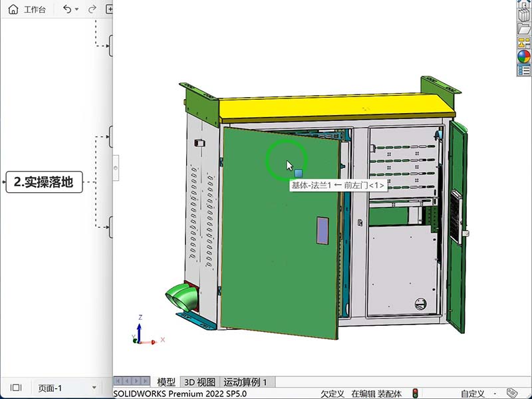Open the undo history dropdown arrow
Image resolution: width=532 pixels, height=399 pixels.
tap(77, 10)
